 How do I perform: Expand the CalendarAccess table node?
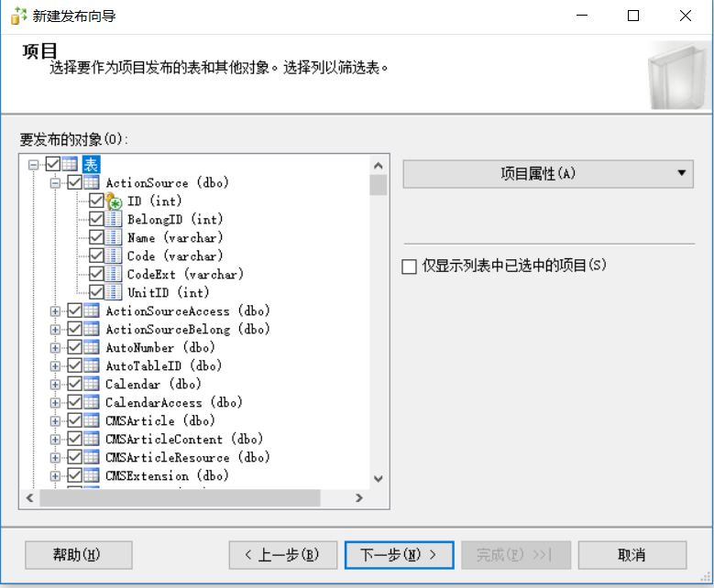55,403
